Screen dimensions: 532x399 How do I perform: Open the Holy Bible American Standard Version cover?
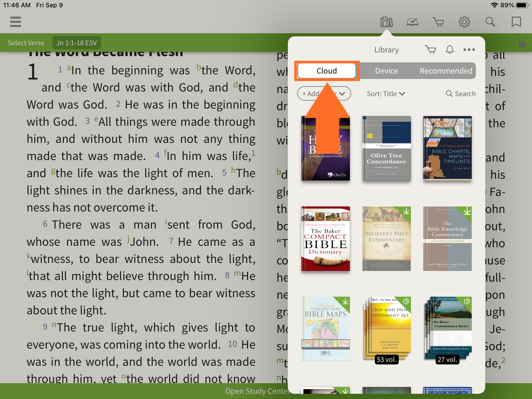click(x=325, y=148)
